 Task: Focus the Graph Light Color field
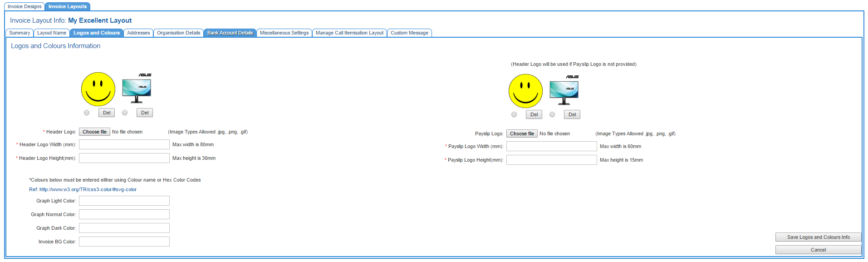coord(124,201)
